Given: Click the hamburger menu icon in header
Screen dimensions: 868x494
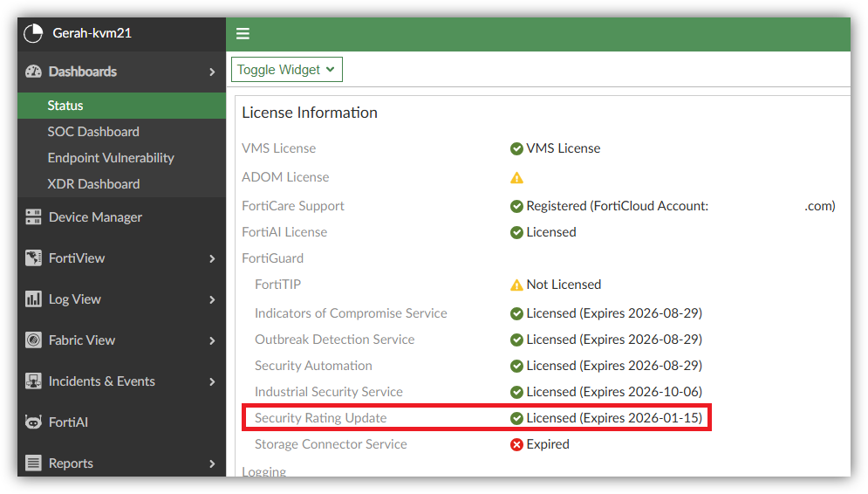Looking at the screenshot, I should pos(243,34).
